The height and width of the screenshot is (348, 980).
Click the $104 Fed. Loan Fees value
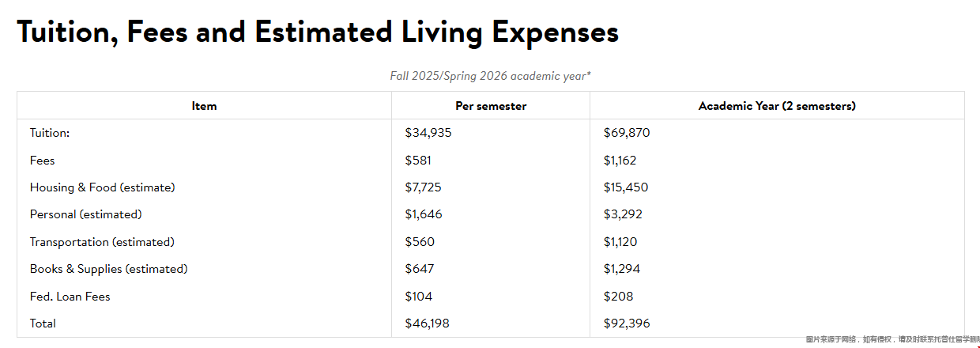point(419,297)
